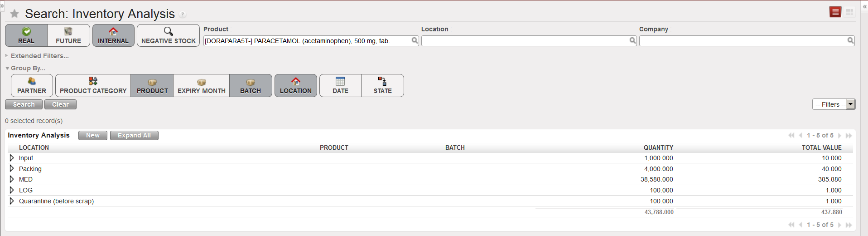This screenshot has height=236, width=868.
Task: Collapse the right sidebar chevron
Action: pyautogui.click(x=864, y=6)
